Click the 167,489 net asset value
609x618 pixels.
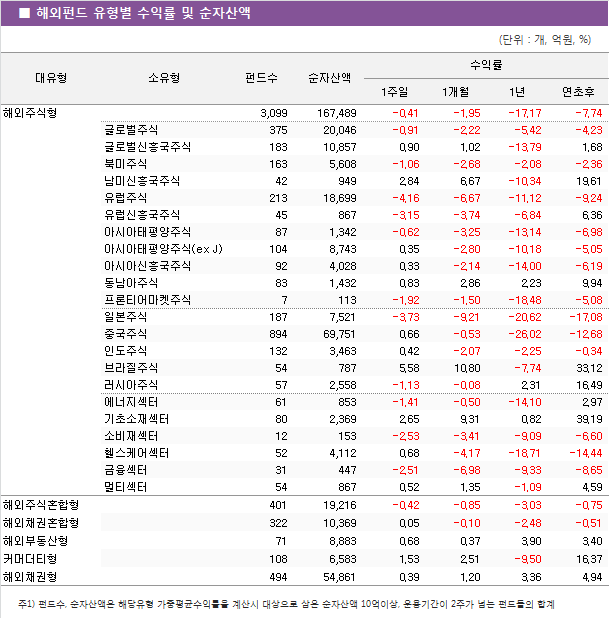(x=337, y=114)
